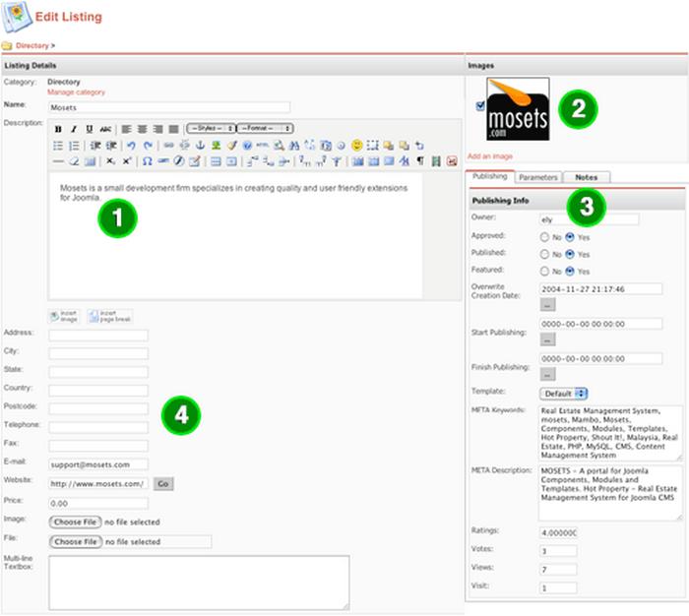This screenshot has height=616, width=689.
Task: Switch to the Parameters tab
Action: 537,177
